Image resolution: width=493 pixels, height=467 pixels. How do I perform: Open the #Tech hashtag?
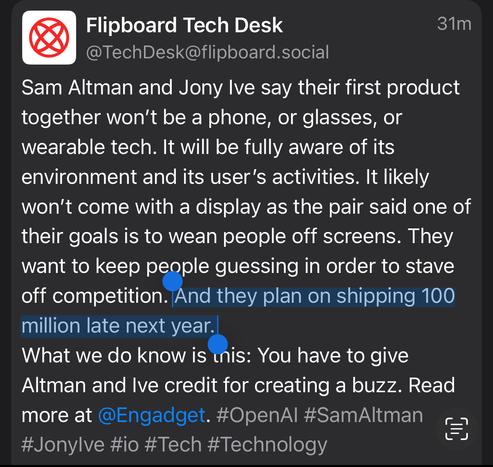click(173, 445)
